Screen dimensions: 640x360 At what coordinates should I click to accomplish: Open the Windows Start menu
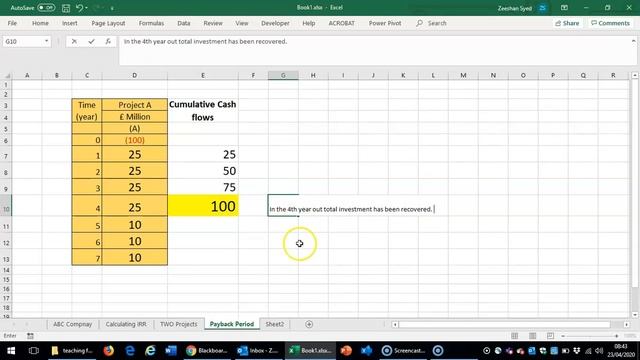11,351
